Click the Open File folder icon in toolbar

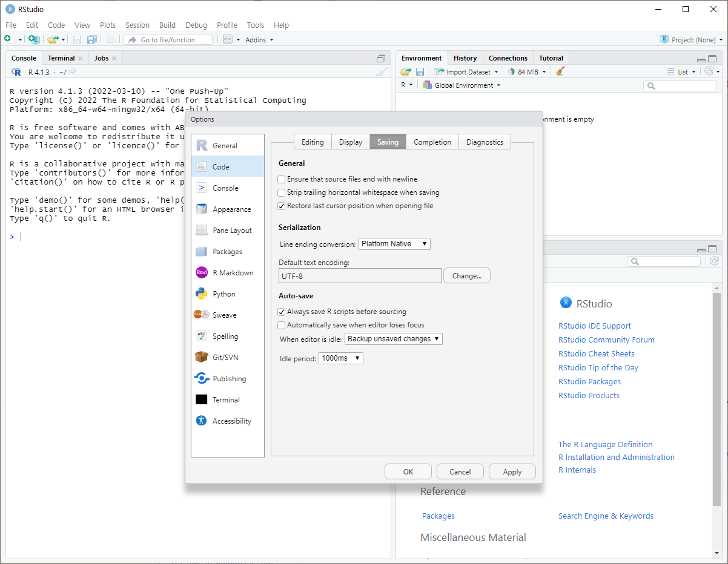(53, 39)
